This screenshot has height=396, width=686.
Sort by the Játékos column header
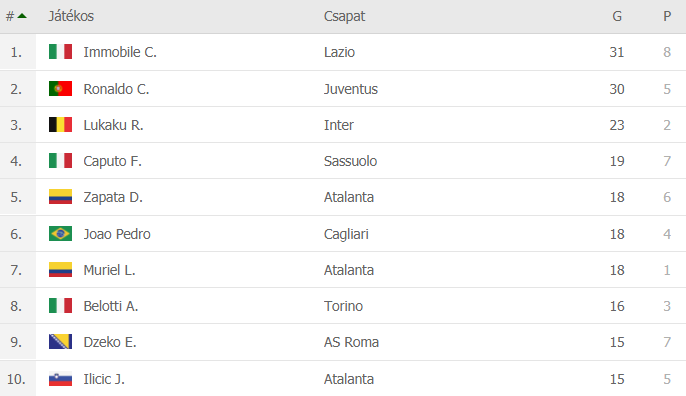point(71,16)
